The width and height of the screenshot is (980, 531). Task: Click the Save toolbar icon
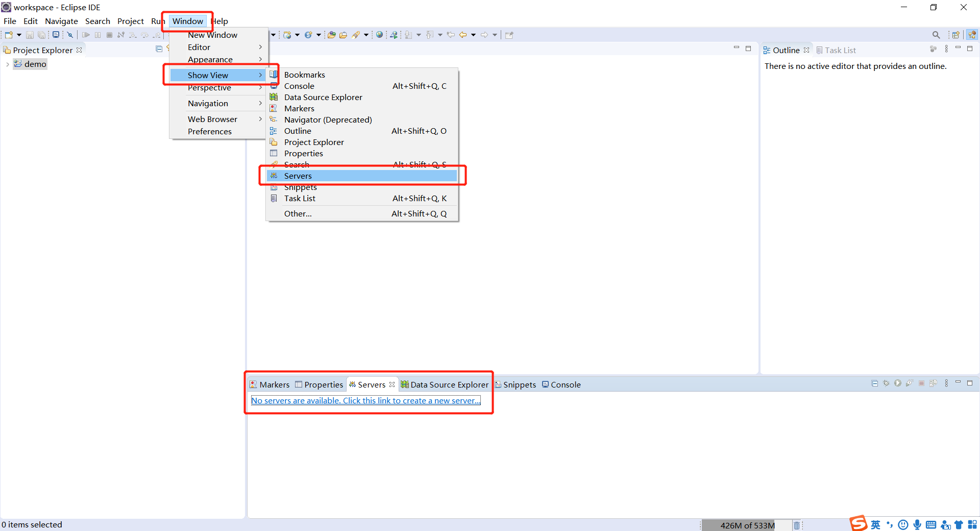click(30, 35)
